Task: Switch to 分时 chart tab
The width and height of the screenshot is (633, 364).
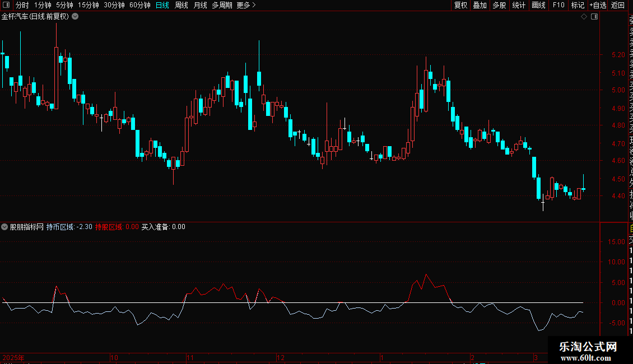Action: coord(22,5)
